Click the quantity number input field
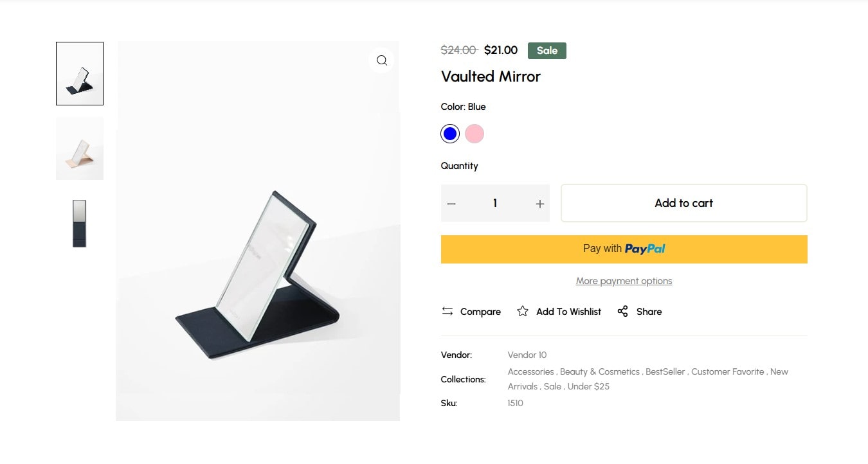The height and width of the screenshot is (464, 868). [495, 203]
